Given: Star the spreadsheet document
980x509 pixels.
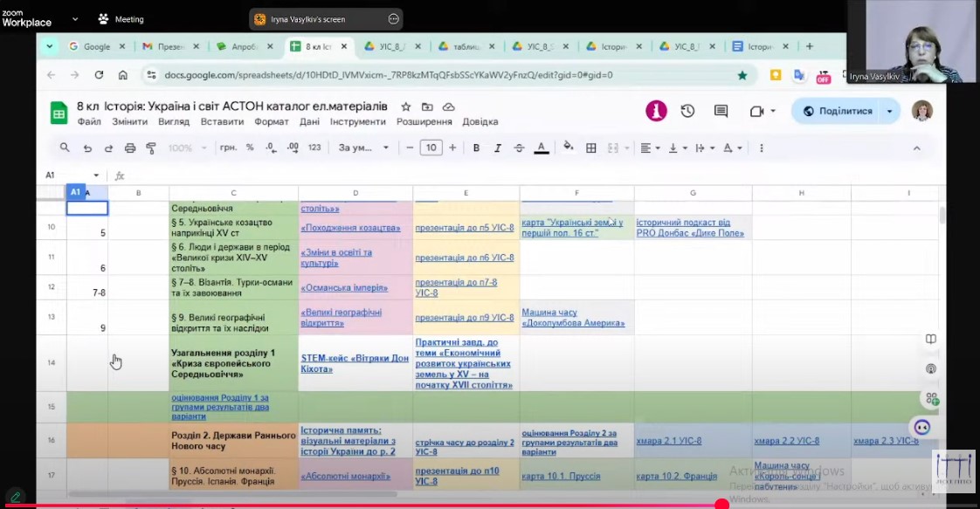Looking at the screenshot, I should [405, 107].
